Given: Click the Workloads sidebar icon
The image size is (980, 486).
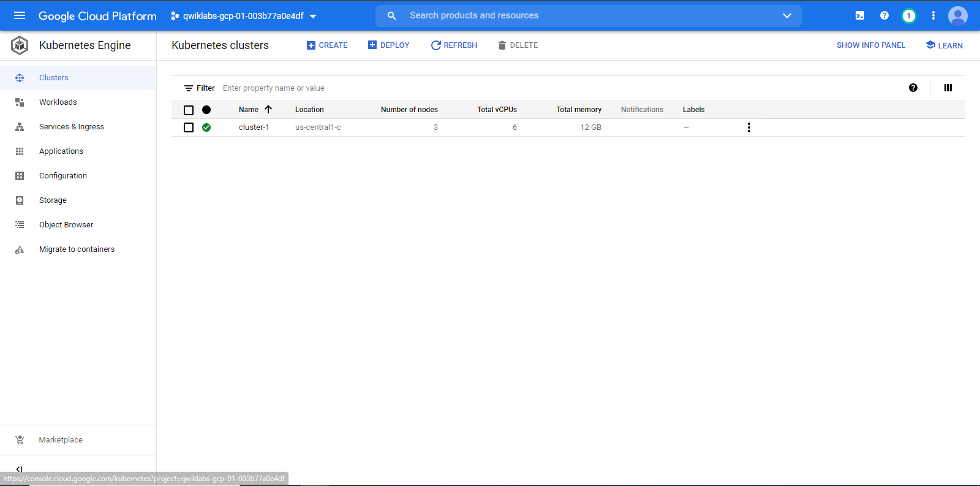Looking at the screenshot, I should 20,102.
